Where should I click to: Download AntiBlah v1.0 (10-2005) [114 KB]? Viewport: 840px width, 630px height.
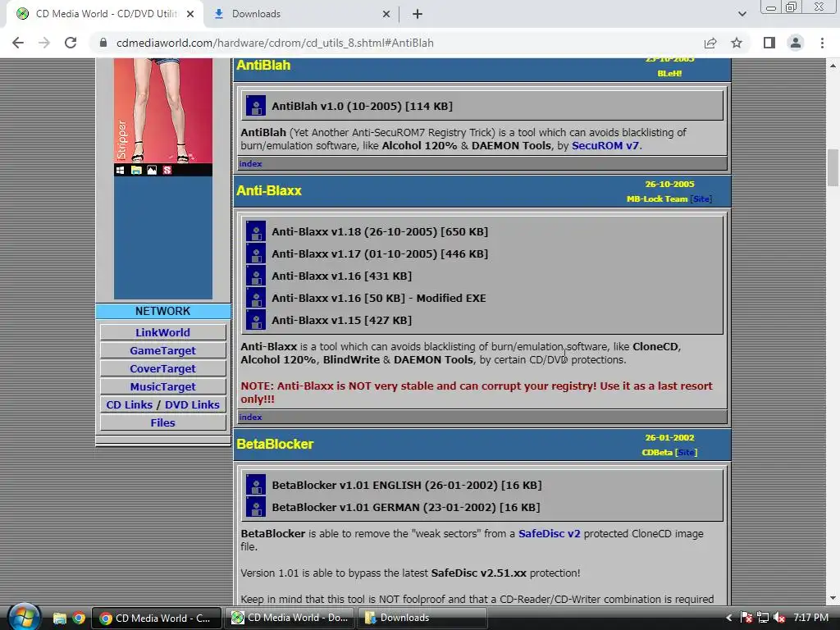pyautogui.click(x=362, y=106)
